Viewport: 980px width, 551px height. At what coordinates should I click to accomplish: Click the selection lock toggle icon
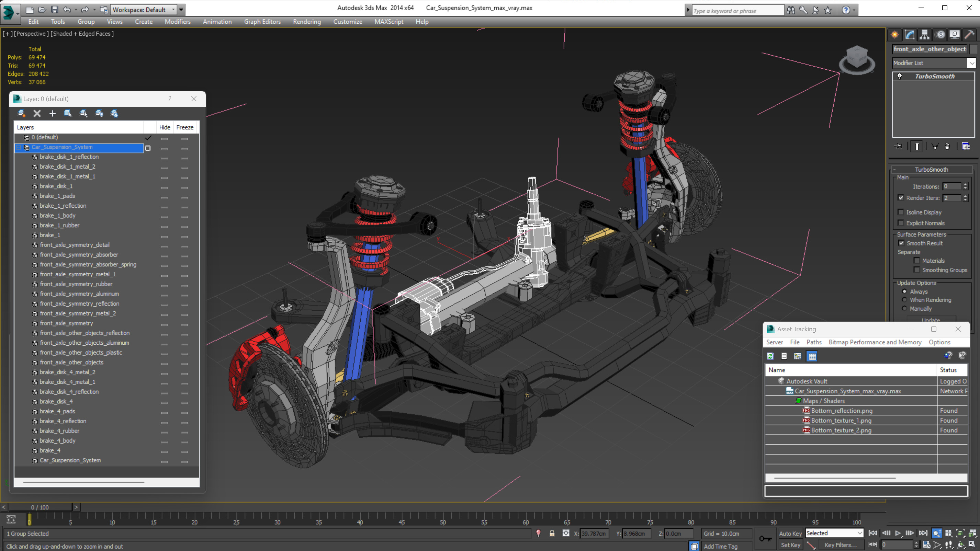click(x=552, y=533)
